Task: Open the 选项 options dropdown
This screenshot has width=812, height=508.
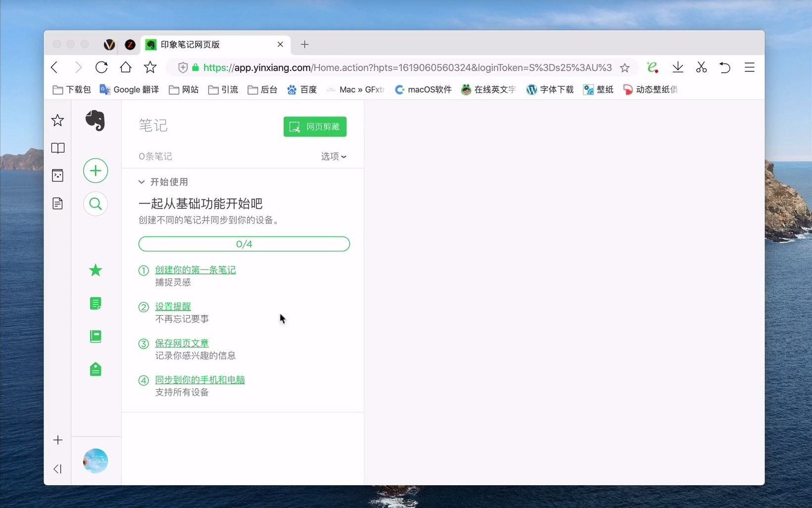Action: pyautogui.click(x=333, y=157)
